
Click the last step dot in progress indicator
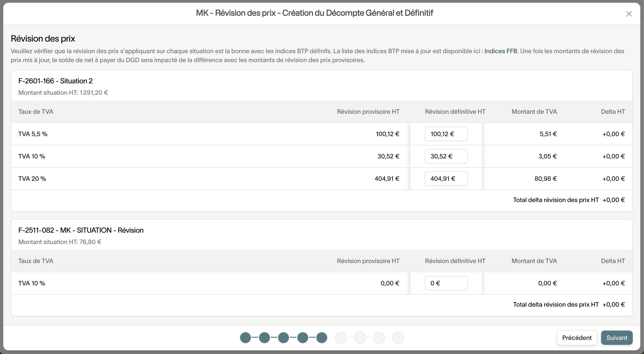(398, 338)
